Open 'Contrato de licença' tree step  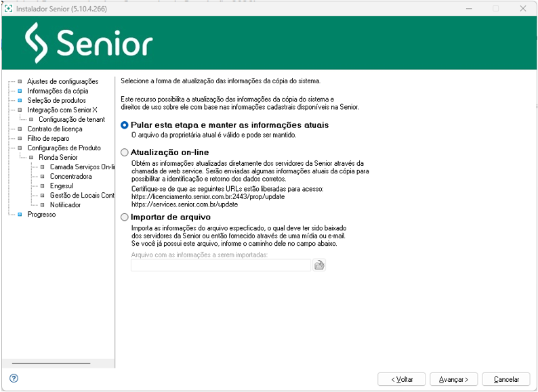coord(55,129)
